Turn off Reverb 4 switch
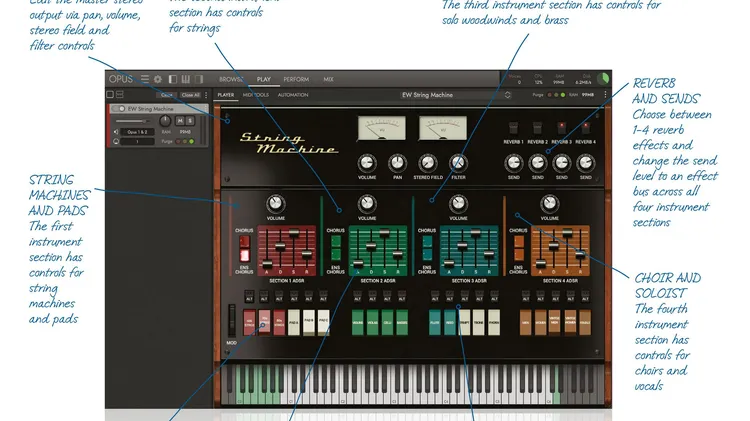The height and width of the screenshot is (421, 750). (585, 128)
